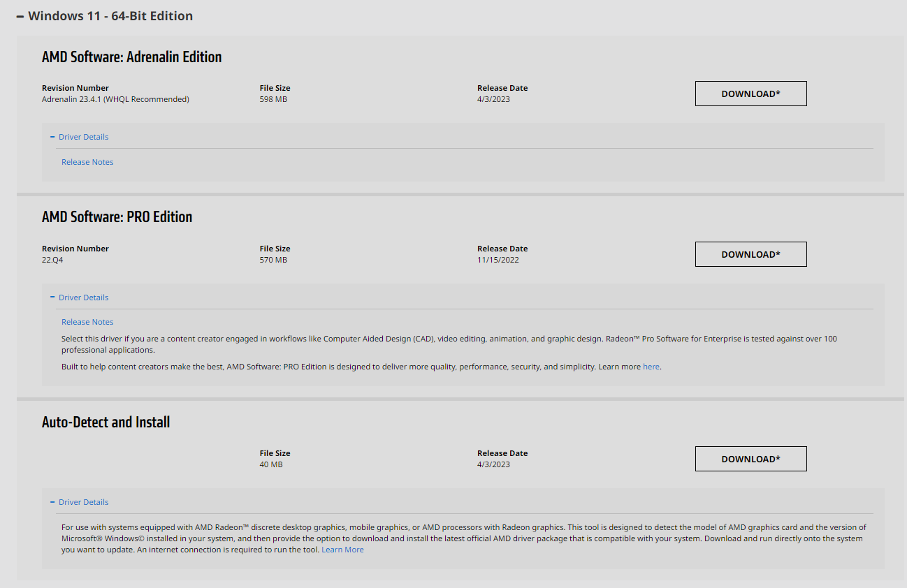This screenshot has height=588, width=907.
Task: Select the Auto-Detect and Install heading
Action: 106,422
